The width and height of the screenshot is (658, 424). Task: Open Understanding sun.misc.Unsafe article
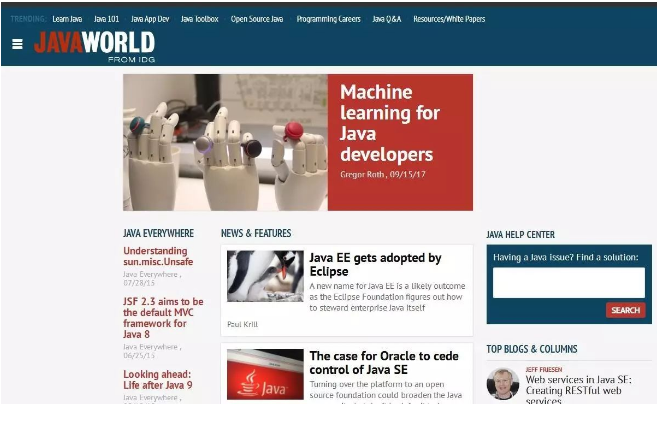pos(158,256)
